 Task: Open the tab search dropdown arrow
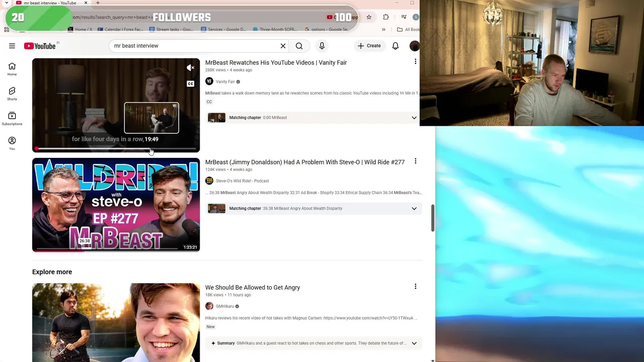pos(7,3)
